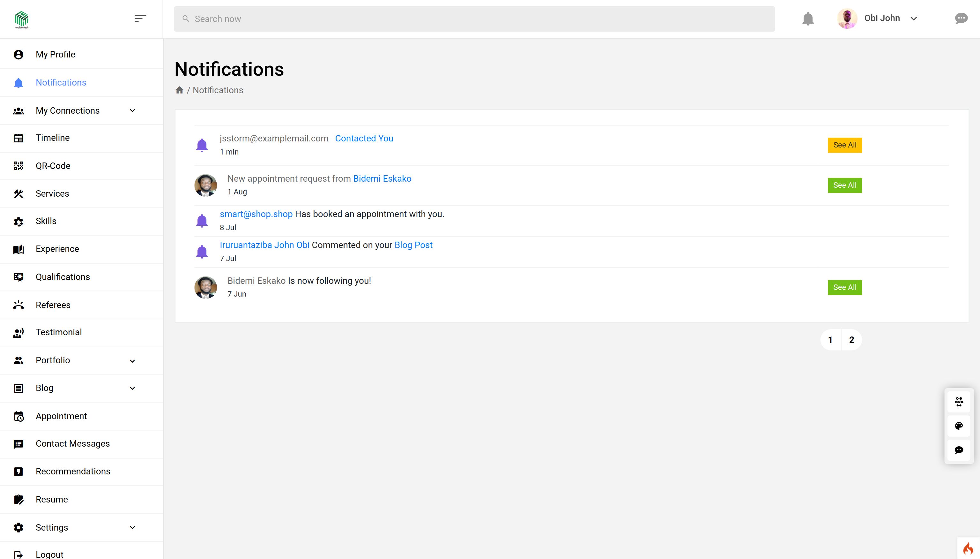
Task: Collapse the sidebar with the hamburger icon
Action: tap(140, 19)
